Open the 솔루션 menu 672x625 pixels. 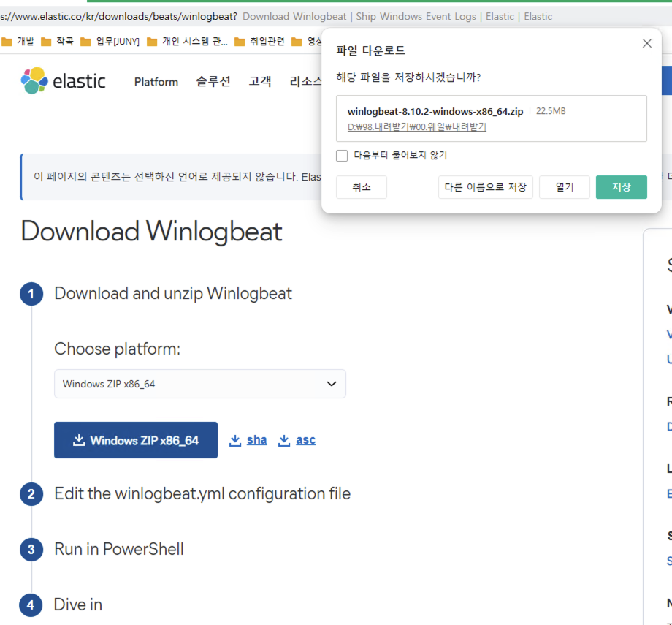[213, 81]
